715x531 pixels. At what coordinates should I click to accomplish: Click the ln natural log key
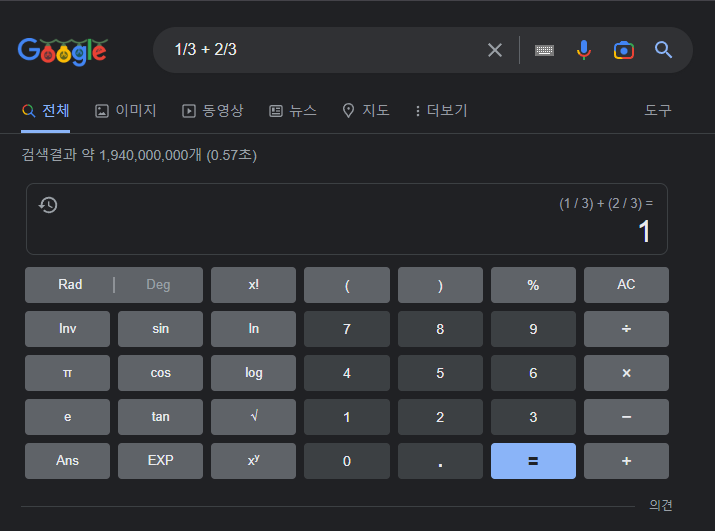pyautogui.click(x=254, y=329)
